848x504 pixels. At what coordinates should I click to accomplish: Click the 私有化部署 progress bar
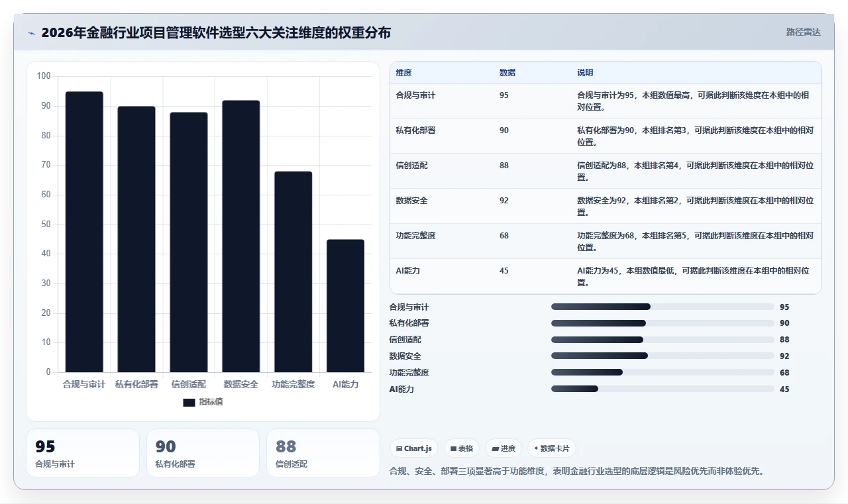[662, 323]
